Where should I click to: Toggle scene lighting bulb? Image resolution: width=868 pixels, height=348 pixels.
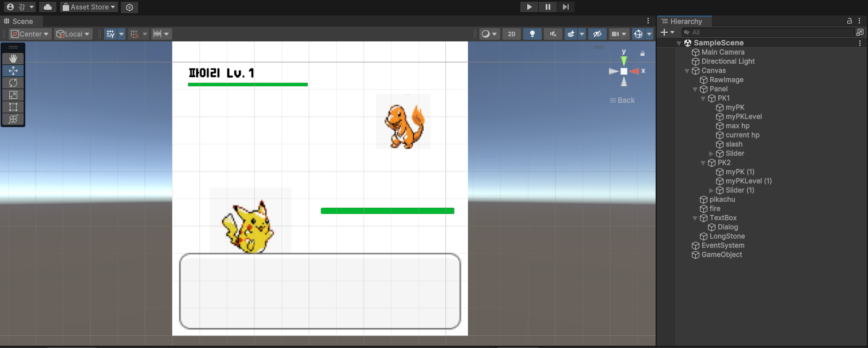532,34
